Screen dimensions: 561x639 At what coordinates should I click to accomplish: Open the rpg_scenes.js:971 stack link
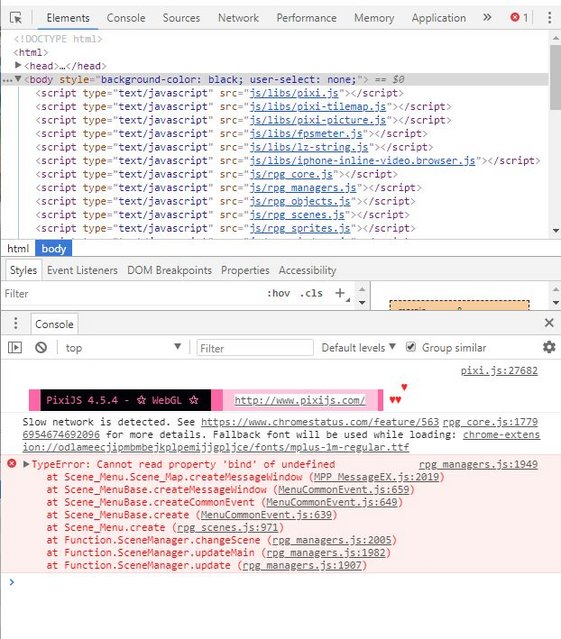pos(228,527)
